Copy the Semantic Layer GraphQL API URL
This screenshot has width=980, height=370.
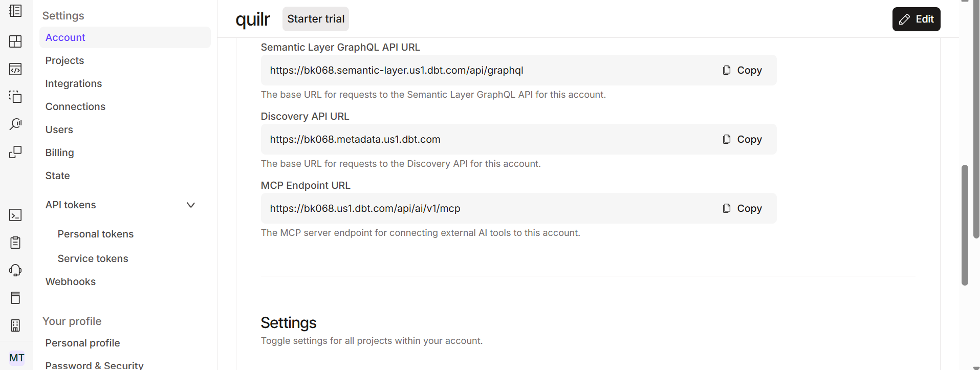point(743,70)
